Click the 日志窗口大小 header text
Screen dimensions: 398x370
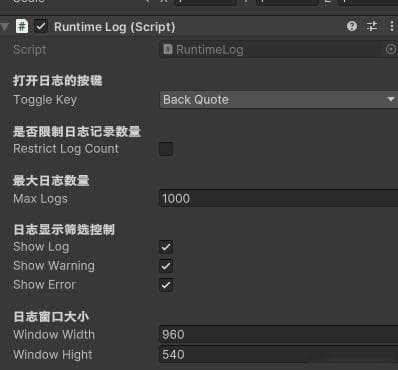click(x=51, y=317)
